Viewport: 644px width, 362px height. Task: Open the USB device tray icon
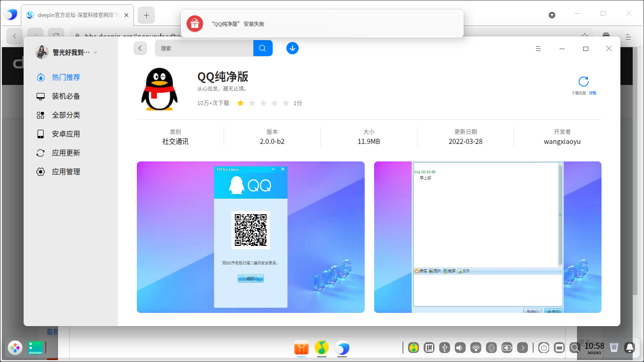445,348
